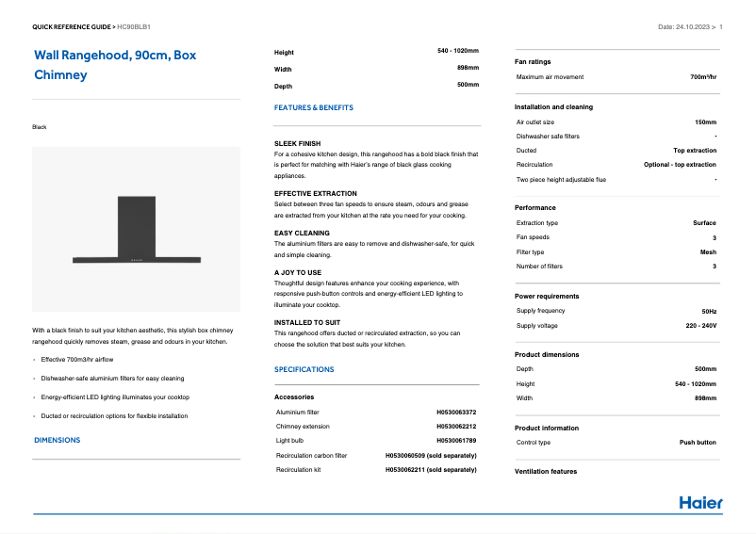This screenshot has height=534, width=756.
Task: Select the 700m³/hr maximum air movement value
Action: 703,77
